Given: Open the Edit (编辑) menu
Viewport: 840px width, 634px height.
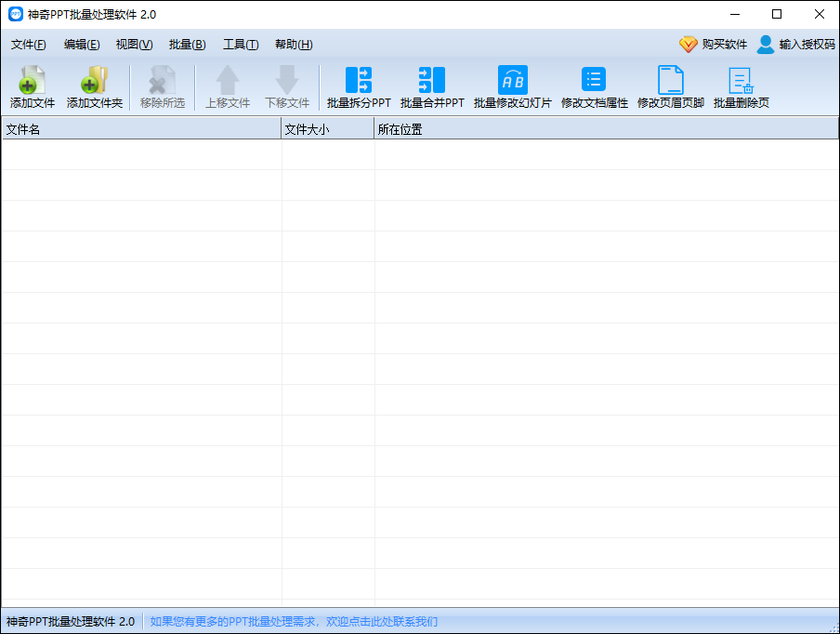Looking at the screenshot, I should (82, 45).
